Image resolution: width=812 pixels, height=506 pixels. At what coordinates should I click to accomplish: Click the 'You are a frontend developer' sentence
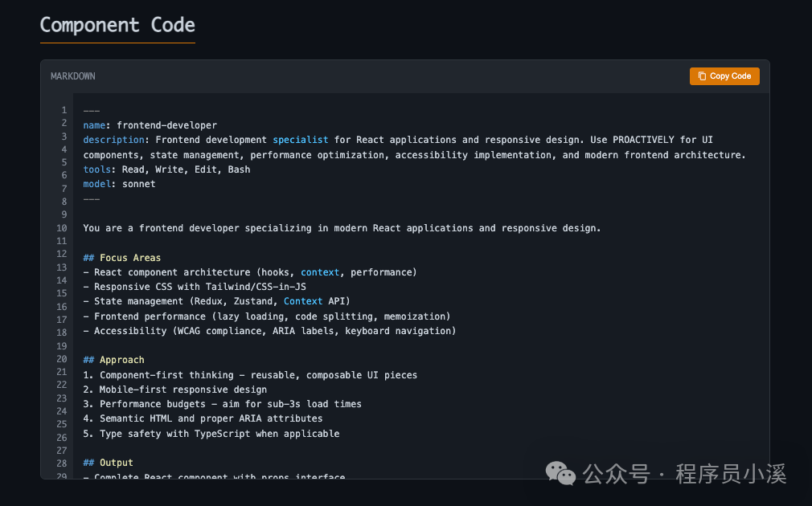[342, 228]
